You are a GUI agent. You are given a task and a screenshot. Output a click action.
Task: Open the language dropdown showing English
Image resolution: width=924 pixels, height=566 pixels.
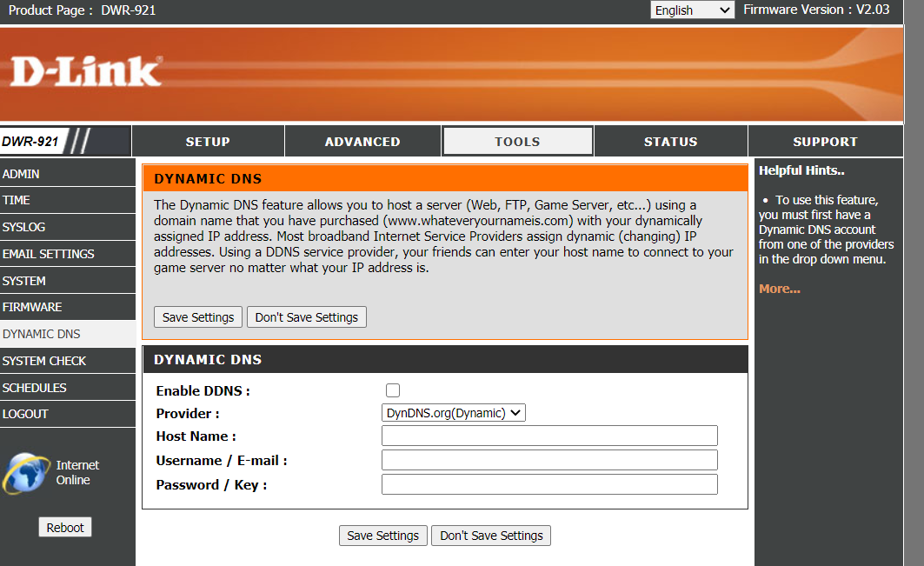point(692,10)
